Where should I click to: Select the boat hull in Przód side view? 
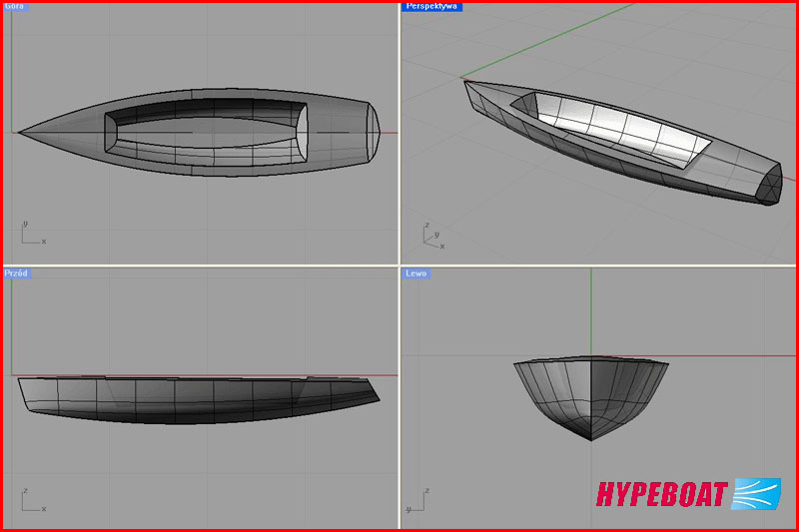tap(200, 399)
